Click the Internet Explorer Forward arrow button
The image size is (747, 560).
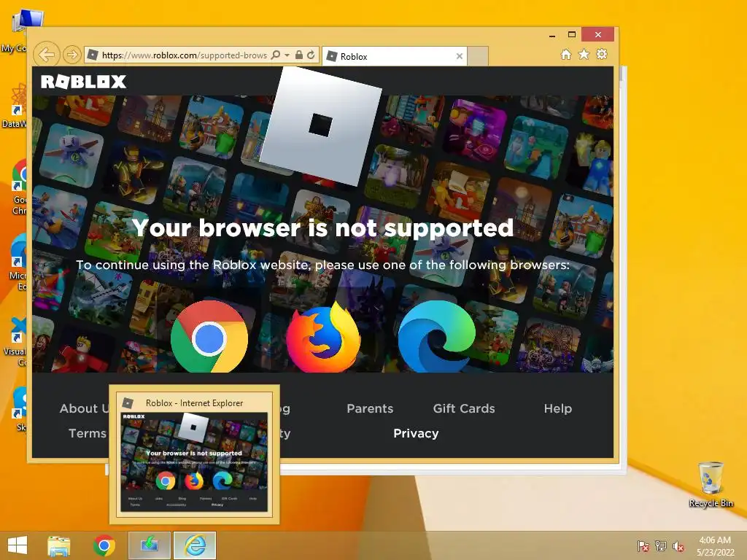(x=72, y=55)
